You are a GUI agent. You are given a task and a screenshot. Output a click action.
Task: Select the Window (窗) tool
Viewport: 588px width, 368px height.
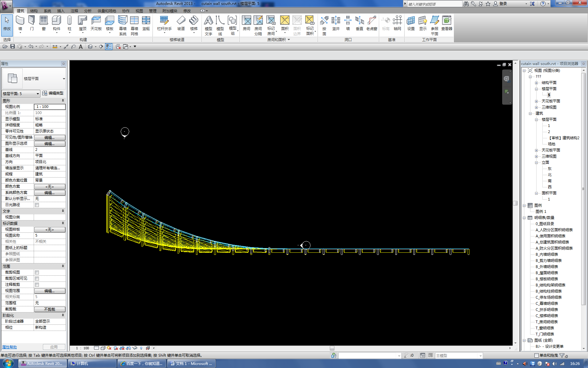click(44, 23)
